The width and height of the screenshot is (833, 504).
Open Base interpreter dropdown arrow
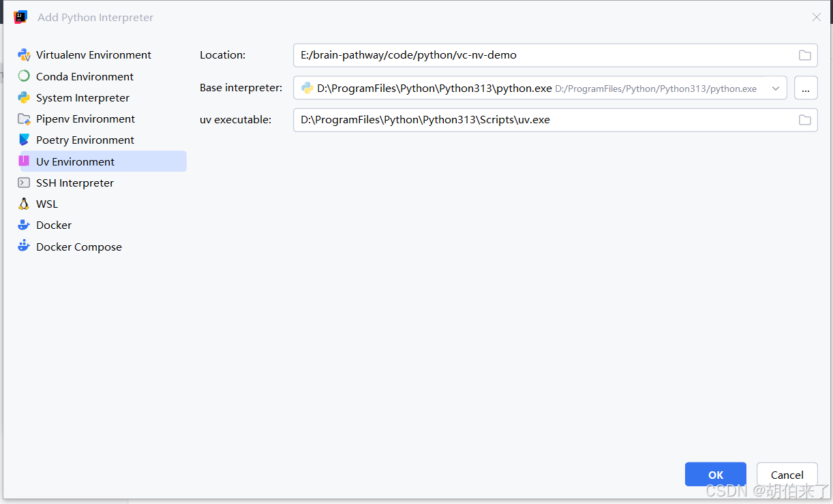pos(776,88)
